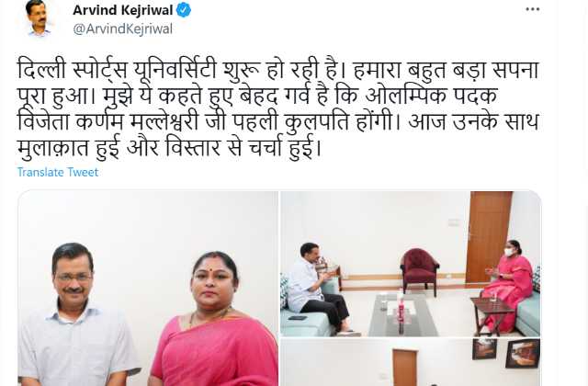
Task: Click the man in grey shirt in left photo
Action: (77, 315)
